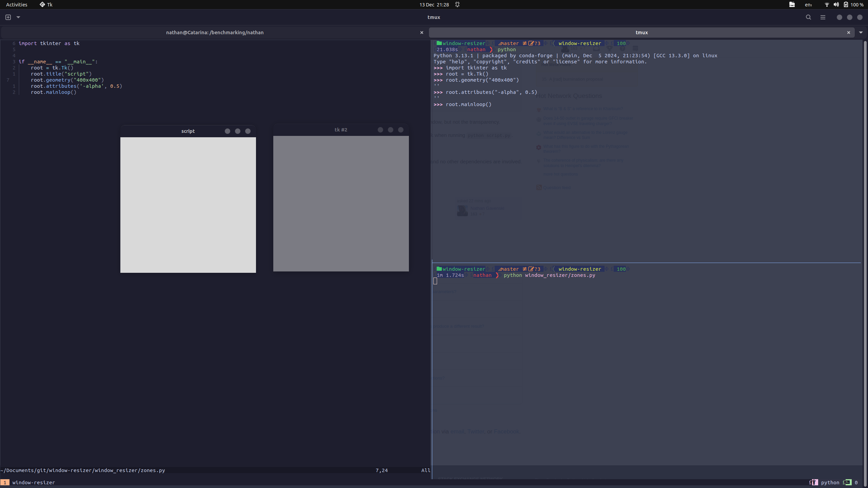Viewport: 868px width, 488px height.
Task: Open the Tk application menu
Action: pos(46,5)
